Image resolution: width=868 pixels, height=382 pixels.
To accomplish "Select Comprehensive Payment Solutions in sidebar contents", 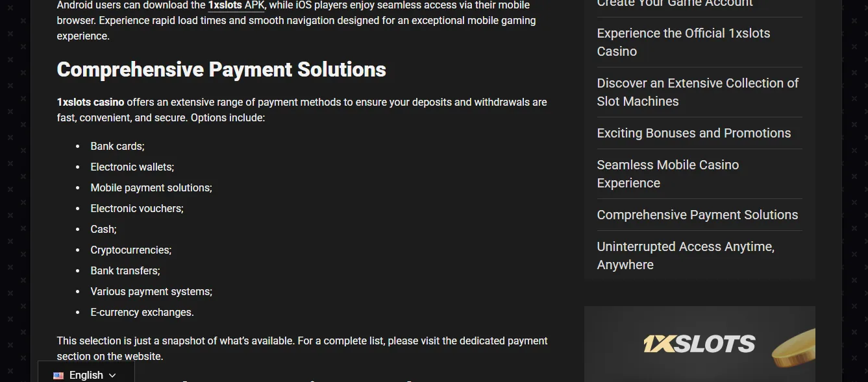I will [x=698, y=215].
